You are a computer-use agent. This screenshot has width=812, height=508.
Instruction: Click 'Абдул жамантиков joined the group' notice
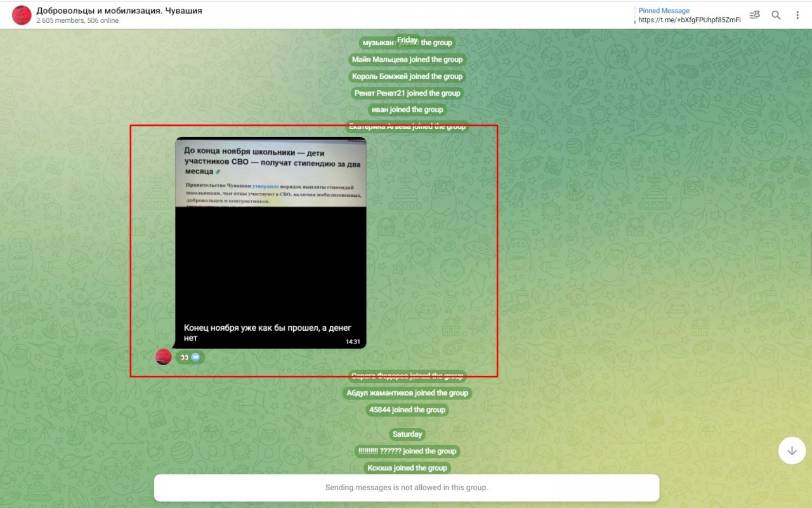[407, 393]
